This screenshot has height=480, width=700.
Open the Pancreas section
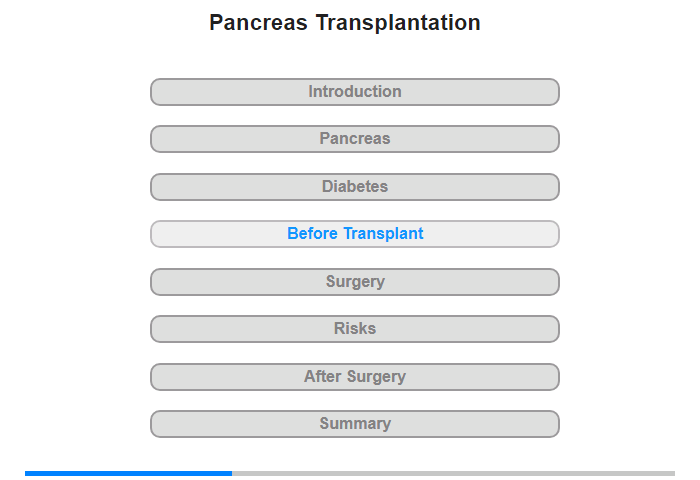pos(354,139)
